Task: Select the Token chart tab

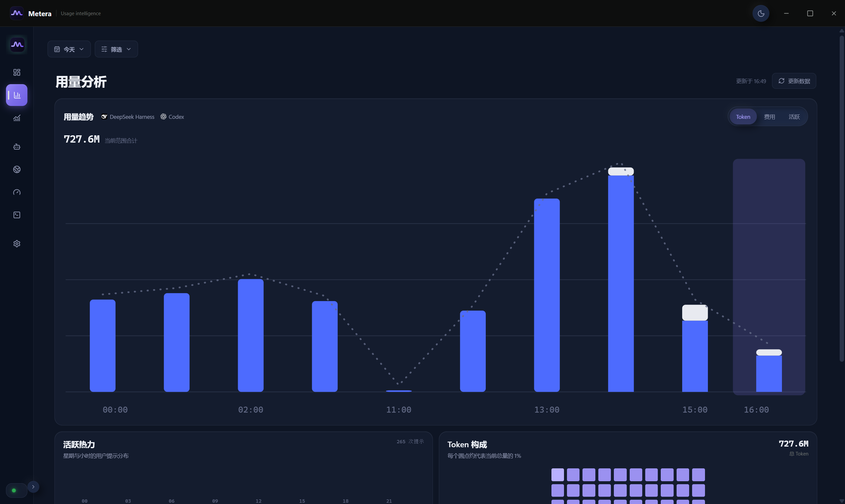Action: point(743,117)
